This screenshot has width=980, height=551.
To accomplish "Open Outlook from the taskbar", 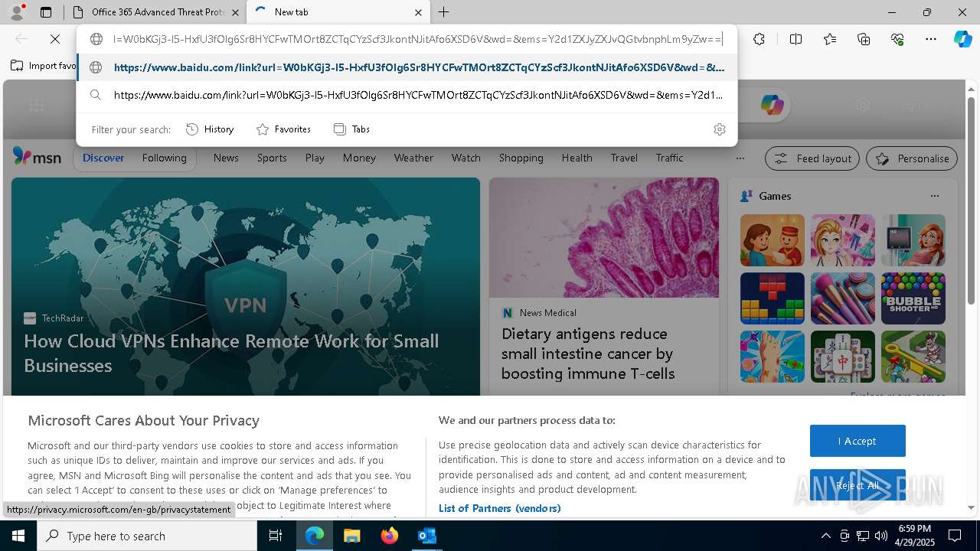I will coord(426,536).
